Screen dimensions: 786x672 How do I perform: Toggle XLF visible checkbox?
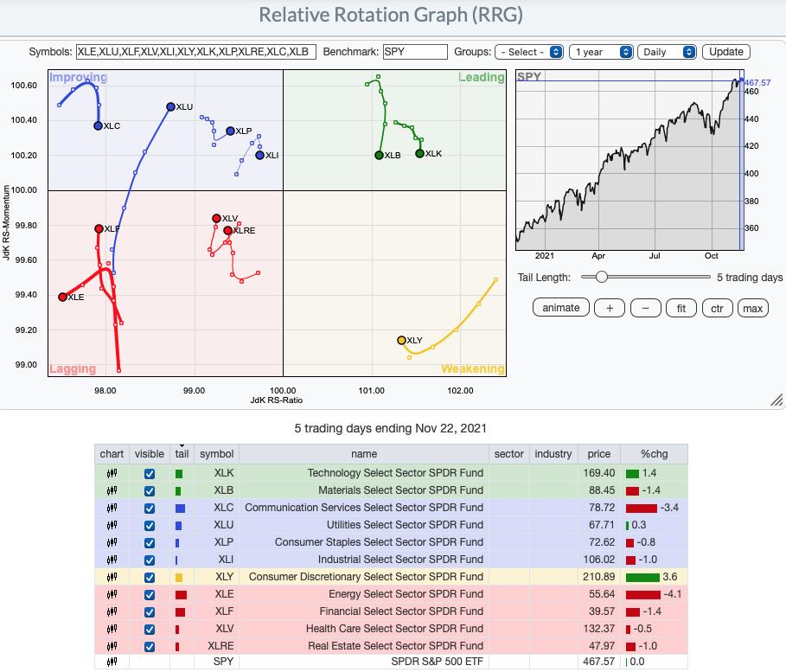(150, 611)
